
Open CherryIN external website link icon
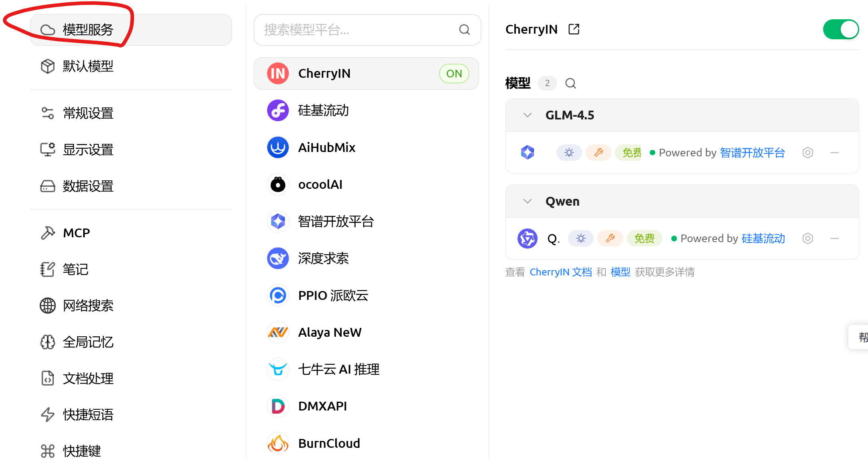click(574, 29)
